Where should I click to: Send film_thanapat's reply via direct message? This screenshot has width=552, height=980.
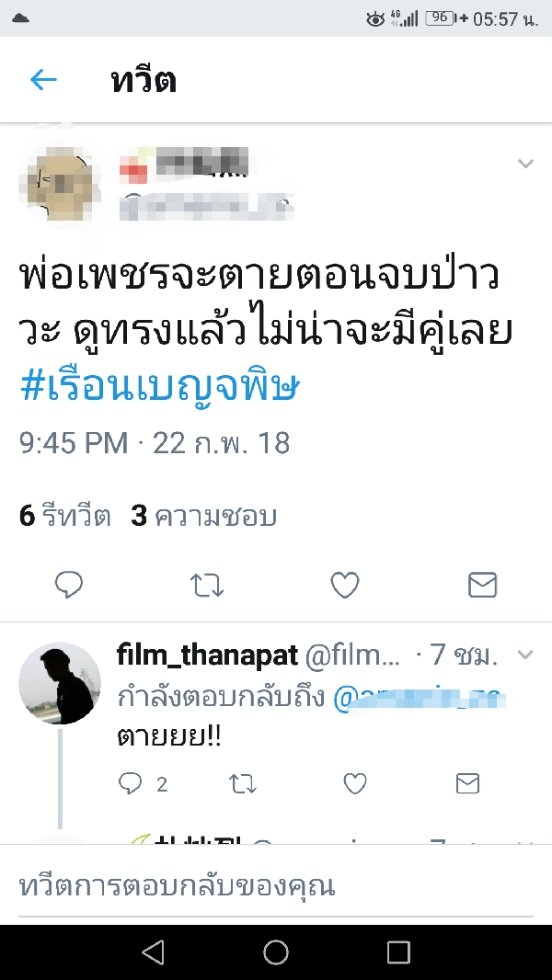467,783
